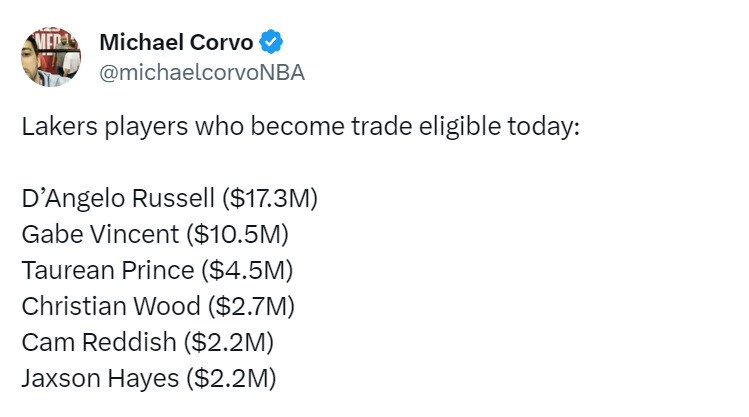Select the $4.5M salary figure
The width and height of the screenshot is (749, 417).
(247, 270)
